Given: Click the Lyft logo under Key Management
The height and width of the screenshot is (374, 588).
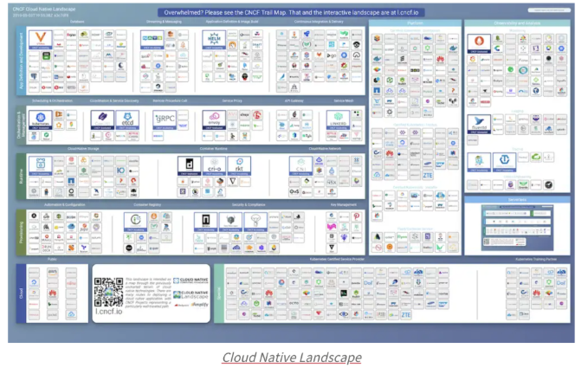Looking at the screenshot, I should pos(332,227).
